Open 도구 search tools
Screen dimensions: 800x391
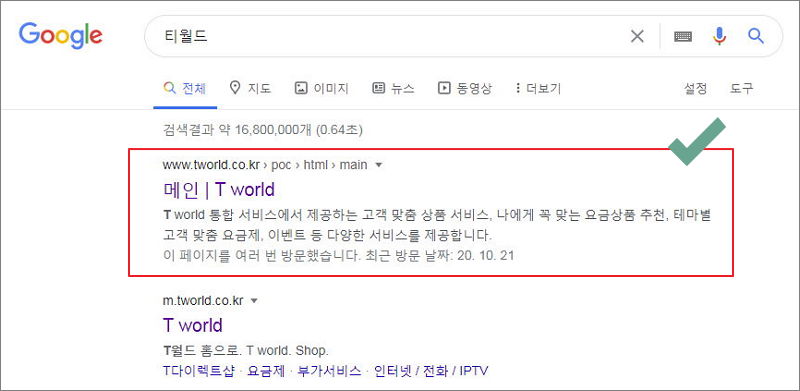(x=741, y=88)
